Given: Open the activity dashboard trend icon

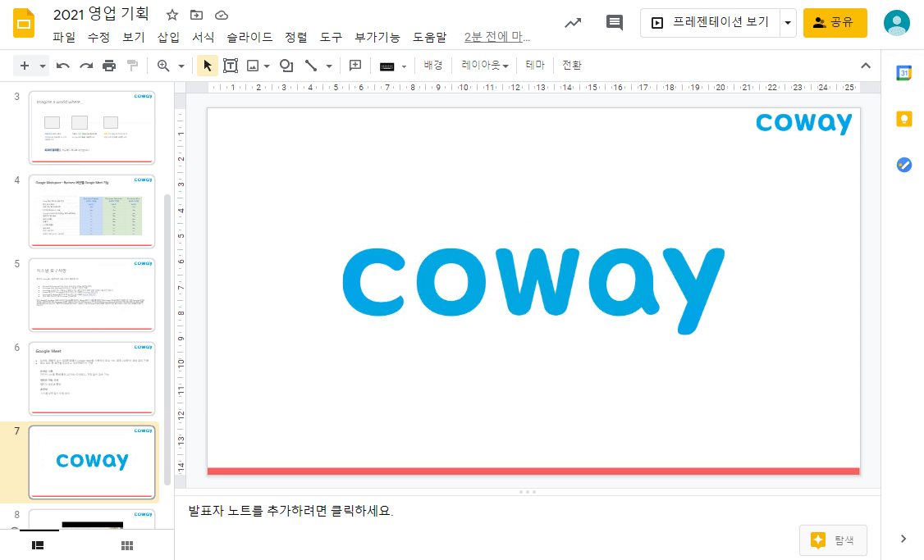Looking at the screenshot, I should pos(573,23).
